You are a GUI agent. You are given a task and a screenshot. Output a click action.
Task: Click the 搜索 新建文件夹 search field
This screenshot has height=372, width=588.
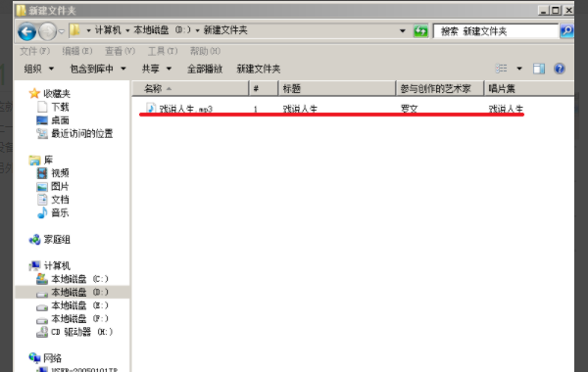pos(496,31)
